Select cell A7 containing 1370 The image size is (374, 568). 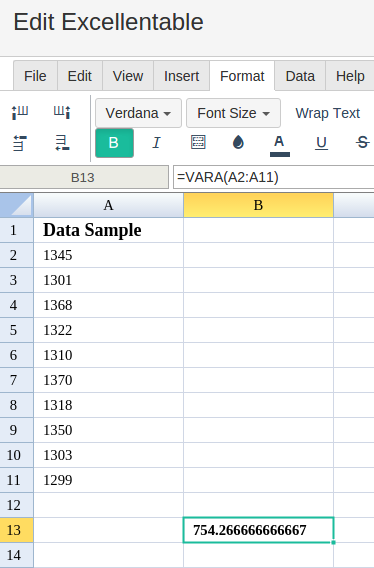(x=108, y=380)
